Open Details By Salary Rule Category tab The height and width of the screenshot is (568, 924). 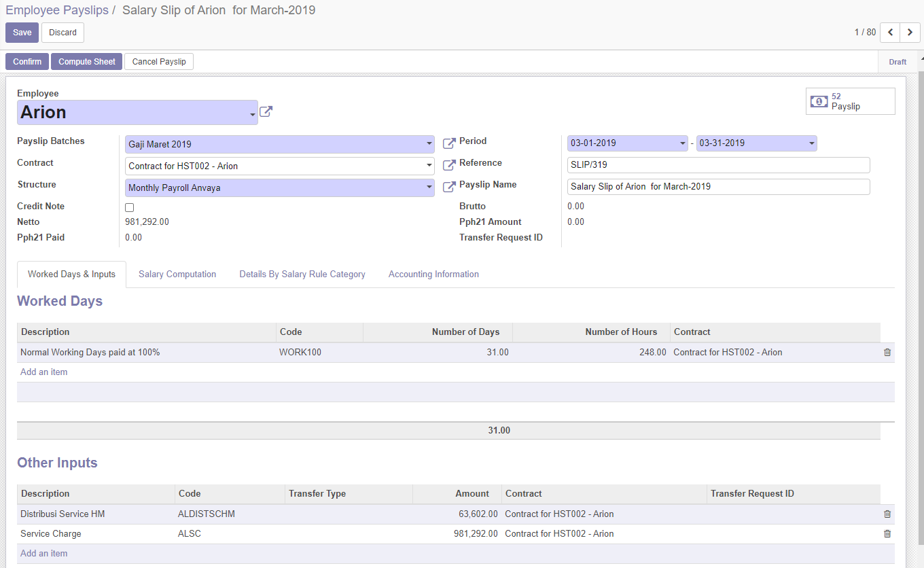pos(302,274)
